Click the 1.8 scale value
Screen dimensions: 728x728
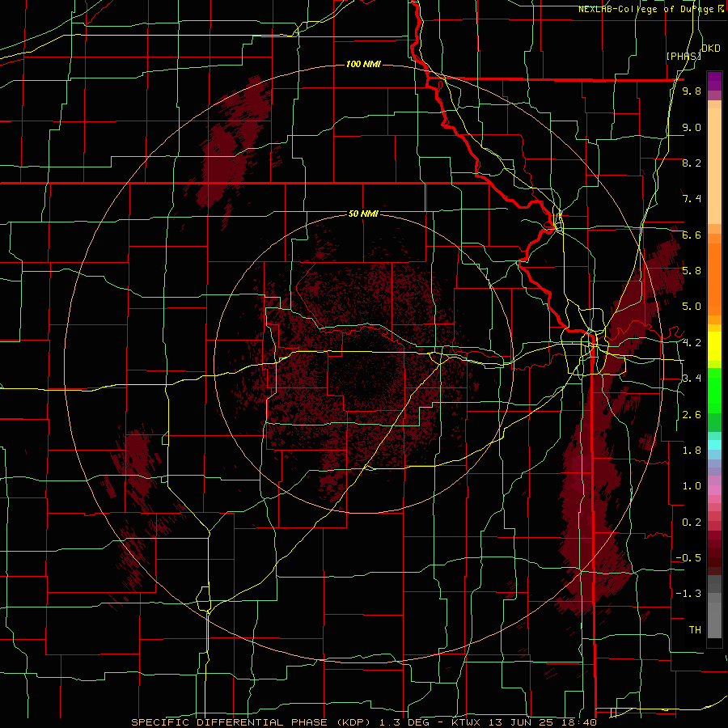coord(692,451)
